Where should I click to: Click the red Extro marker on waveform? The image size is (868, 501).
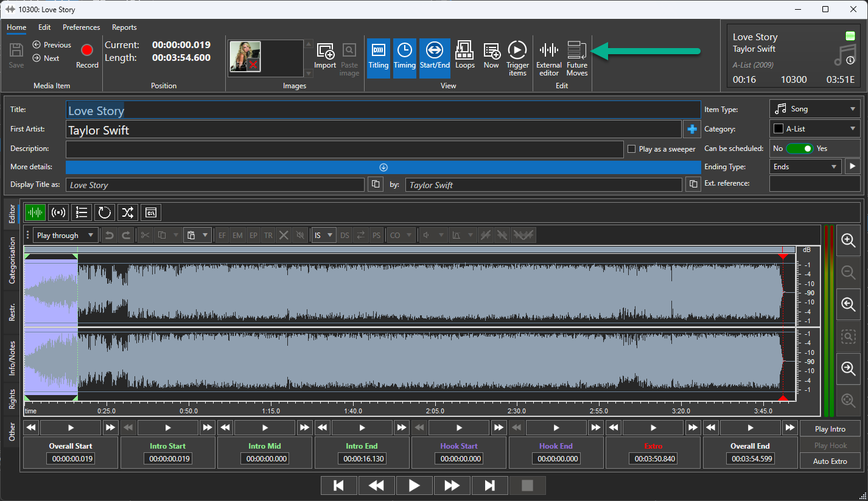(x=783, y=257)
